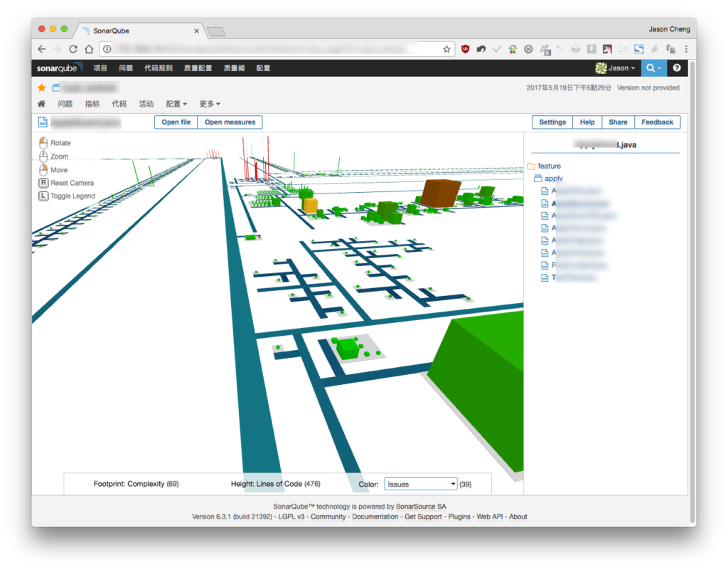Click the Feedback button
The image size is (728, 572).
(657, 122)
